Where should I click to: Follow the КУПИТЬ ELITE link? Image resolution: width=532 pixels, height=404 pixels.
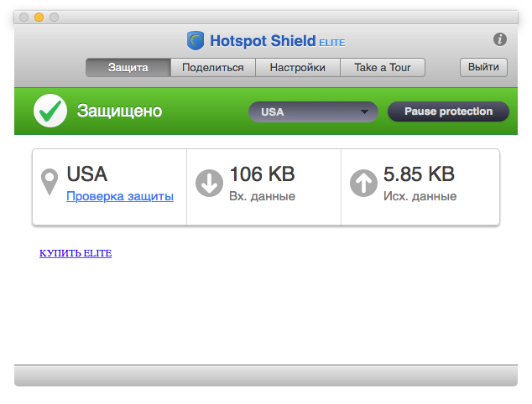pos(76,253)
